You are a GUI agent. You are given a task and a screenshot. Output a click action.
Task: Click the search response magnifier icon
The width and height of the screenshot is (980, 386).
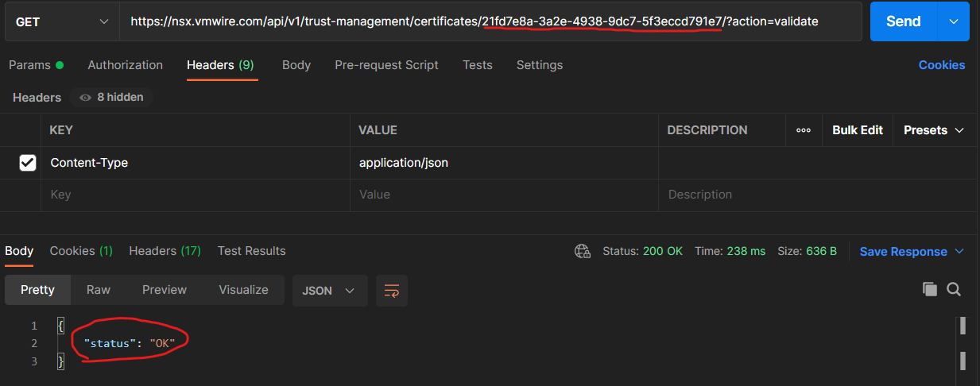point(954,290)
